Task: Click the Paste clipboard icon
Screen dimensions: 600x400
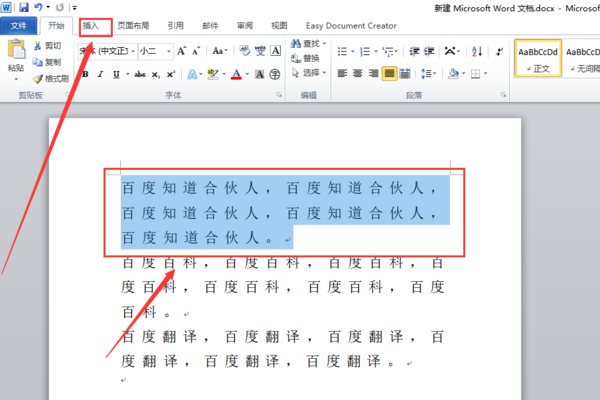Action: pyautogui.click(x=16, y=50)
